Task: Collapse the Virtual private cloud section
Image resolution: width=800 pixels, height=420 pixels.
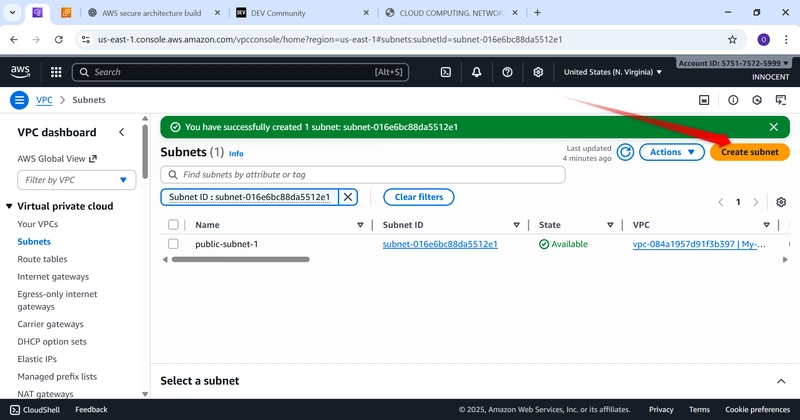Action: click(9, 206)
